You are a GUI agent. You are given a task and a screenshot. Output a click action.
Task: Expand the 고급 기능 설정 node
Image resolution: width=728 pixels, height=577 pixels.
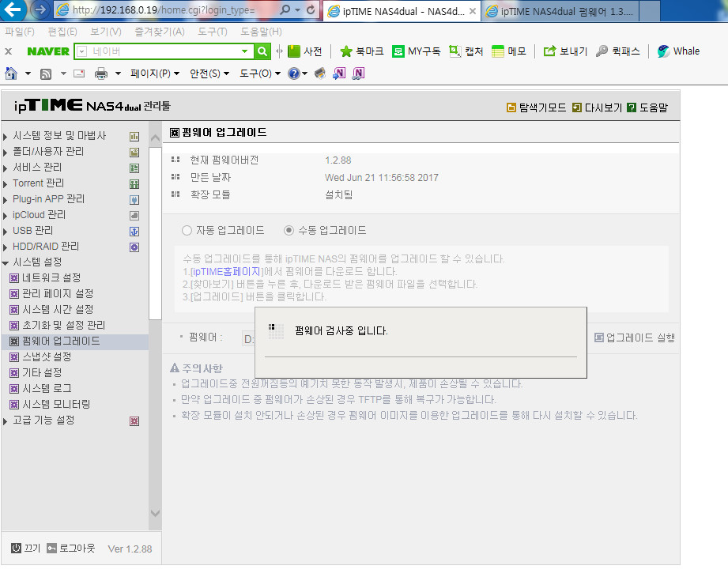pos(5,421)
